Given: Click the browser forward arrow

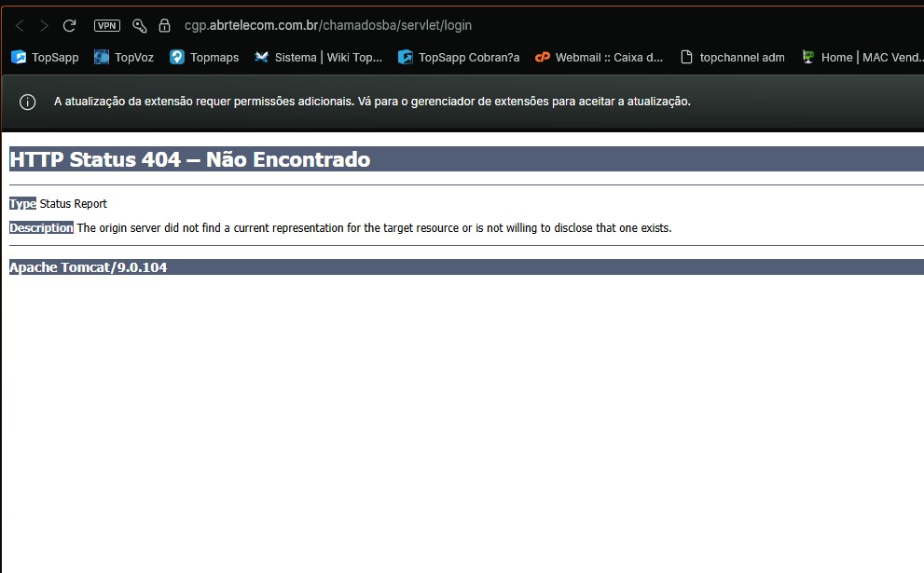Looking at the screenshot, I should [44, 26].
